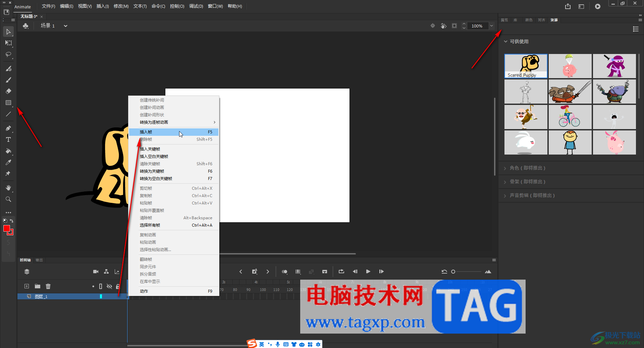
Task: Add a camera layer in the timeline
Action: pos(96,272)
